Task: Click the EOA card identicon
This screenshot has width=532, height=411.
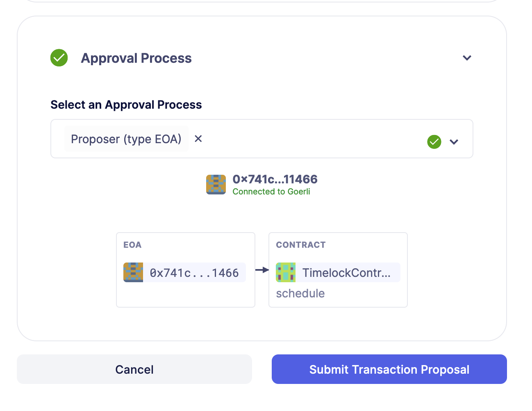Action: point(133,272)
